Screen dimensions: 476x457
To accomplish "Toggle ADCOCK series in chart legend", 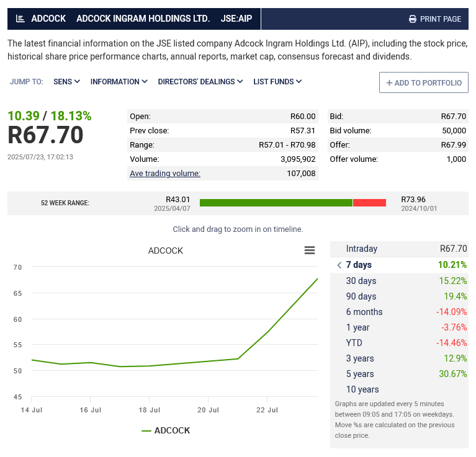I will tap(166, 430).
